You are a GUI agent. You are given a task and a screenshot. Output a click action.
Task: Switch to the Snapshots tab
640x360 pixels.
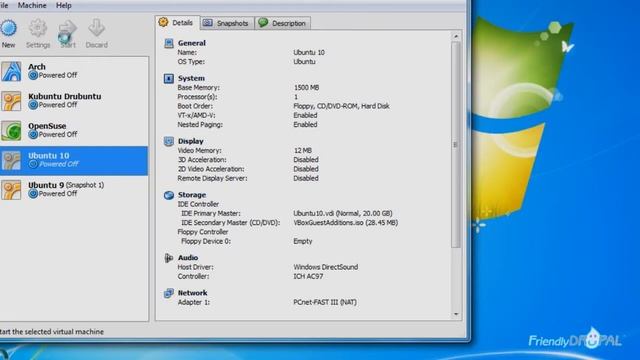tap(227, 23)
